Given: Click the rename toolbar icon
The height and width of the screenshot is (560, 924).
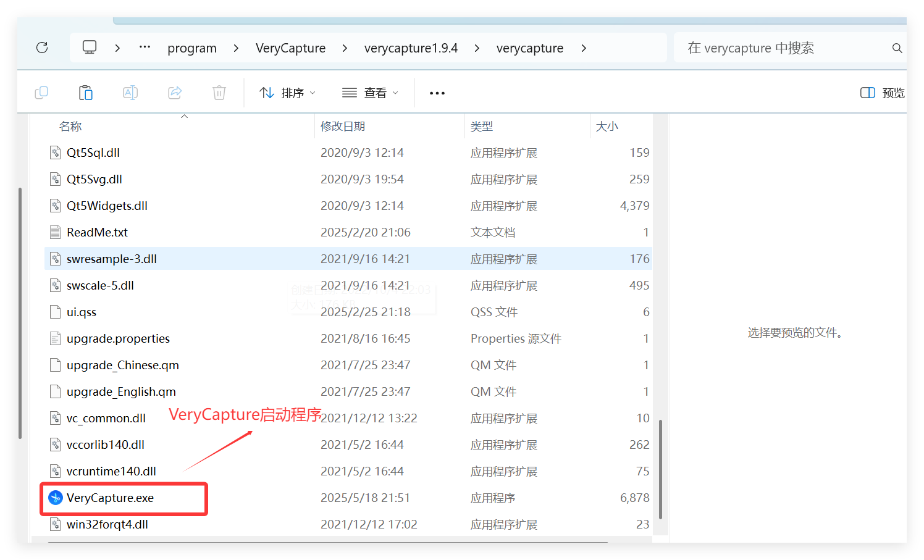Looking at the screenshot, I should tap(130, 93).
